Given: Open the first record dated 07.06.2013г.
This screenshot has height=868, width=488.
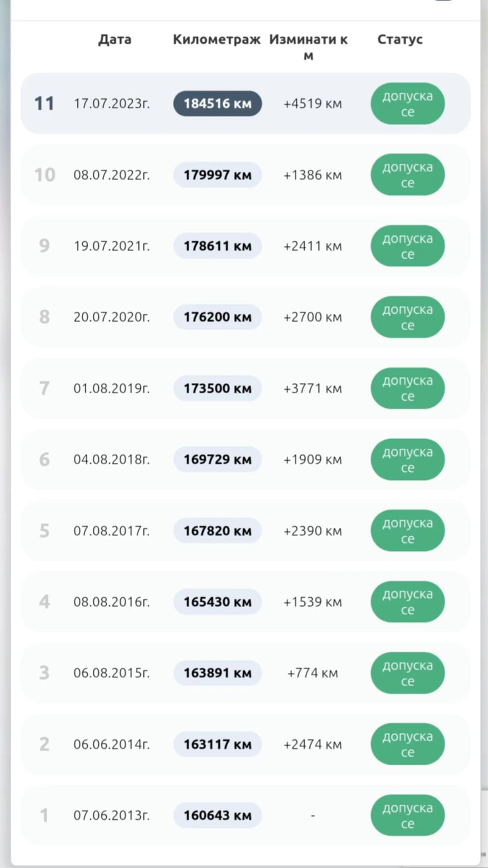Looking at the screenshot, I should 246,815.
